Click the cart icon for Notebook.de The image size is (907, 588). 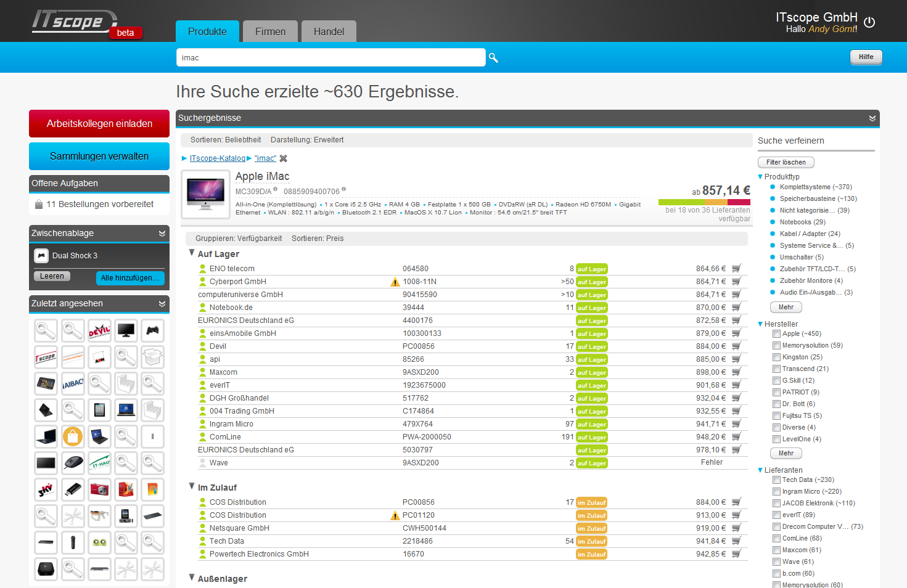pos(736,308)
